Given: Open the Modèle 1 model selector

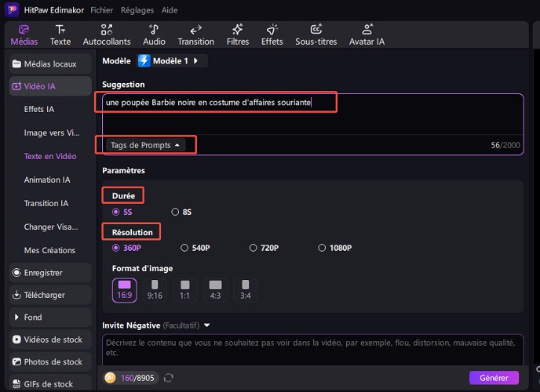Looking at the screenshot, I should coord(173,61).
